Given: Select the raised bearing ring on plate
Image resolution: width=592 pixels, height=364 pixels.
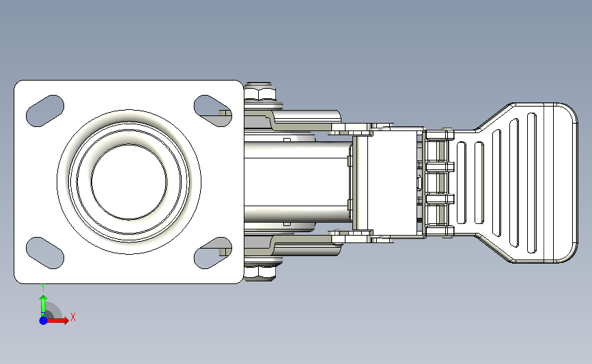Looking at the screenshot, I should click(x=129, y=182).
